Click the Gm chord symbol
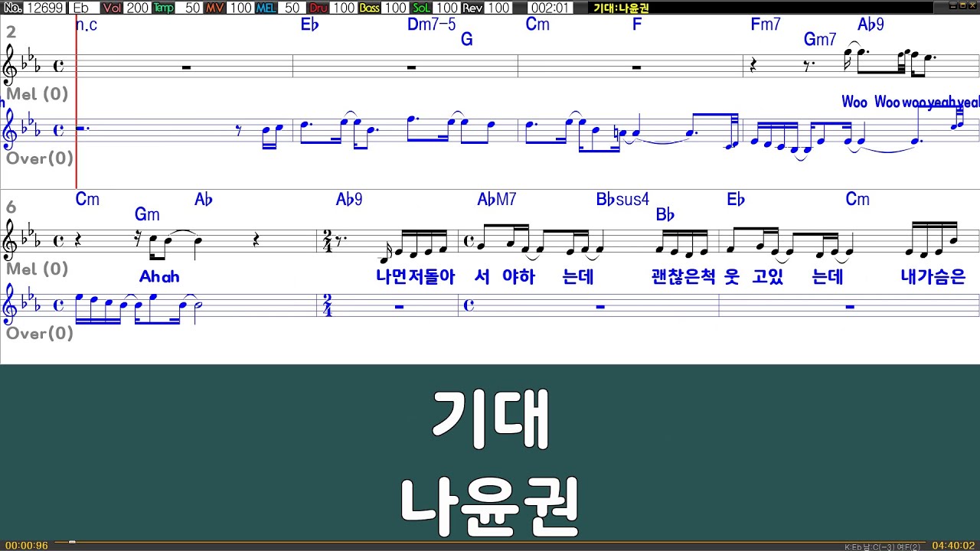 coord(147,214)
